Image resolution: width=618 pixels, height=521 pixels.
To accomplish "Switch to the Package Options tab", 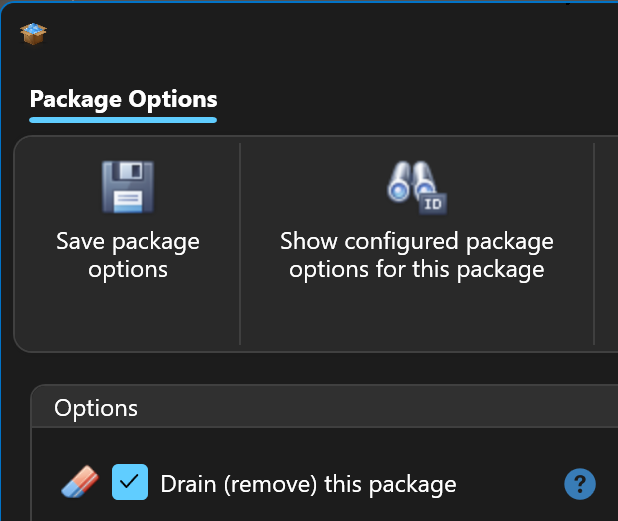I will [x=123, y=100].
